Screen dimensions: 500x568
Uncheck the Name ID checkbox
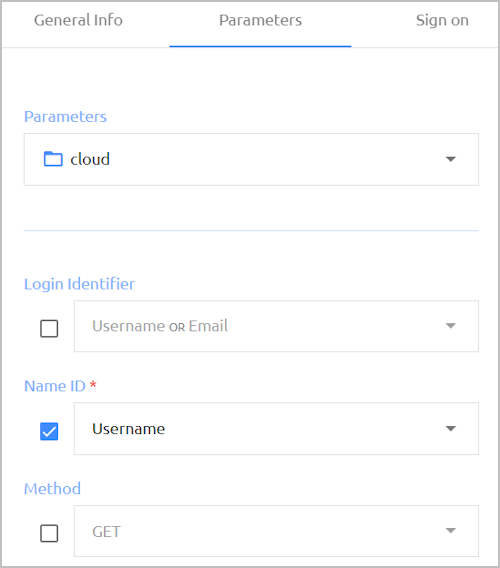[49, 431]
